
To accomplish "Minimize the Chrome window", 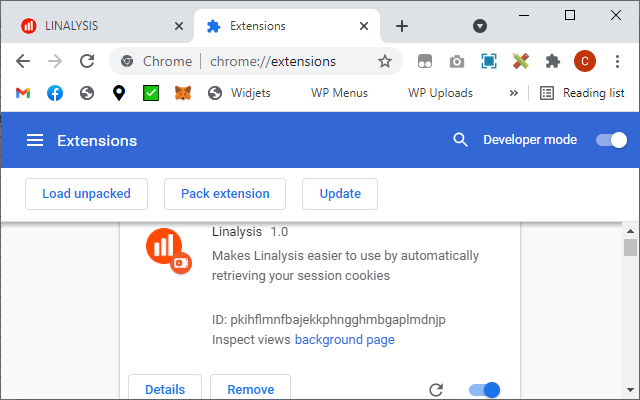I will point(524,16).
